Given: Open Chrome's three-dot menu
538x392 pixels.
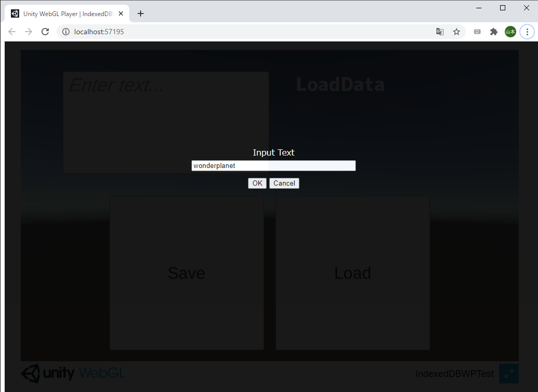Looking at the screenshot, I should point(527,32).
